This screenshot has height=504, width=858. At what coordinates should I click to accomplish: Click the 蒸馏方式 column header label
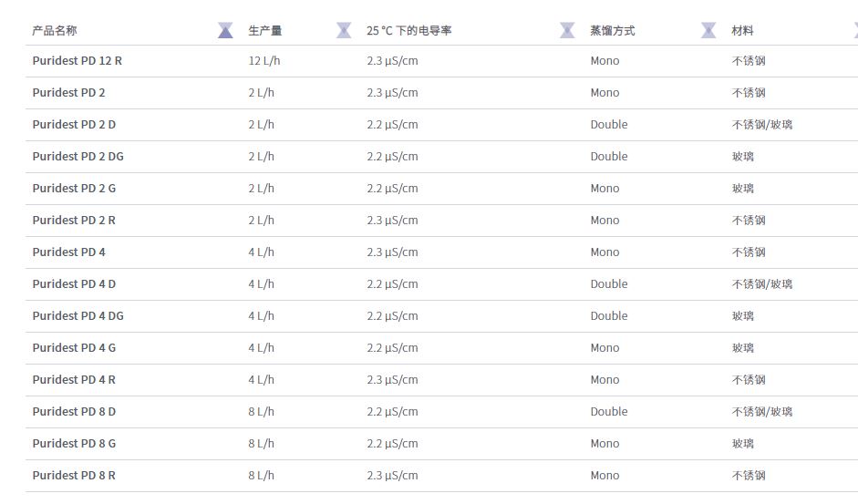pos(612,31)
